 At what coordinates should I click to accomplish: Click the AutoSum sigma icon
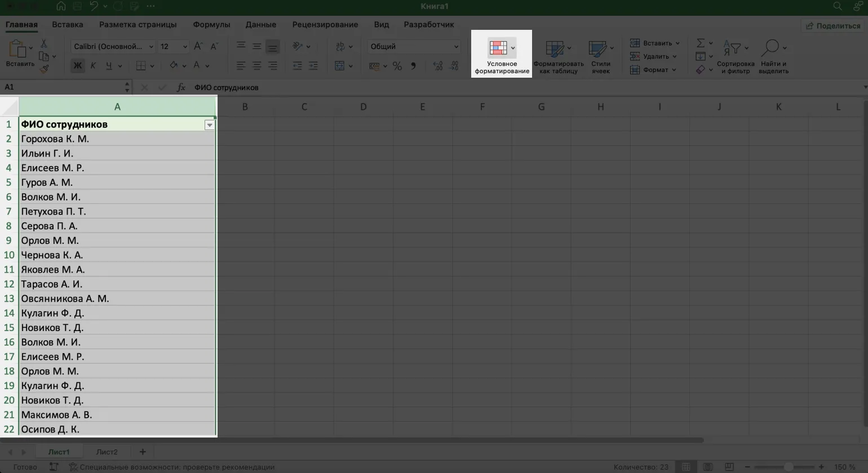pyautogui.click(x=701, y=43)
